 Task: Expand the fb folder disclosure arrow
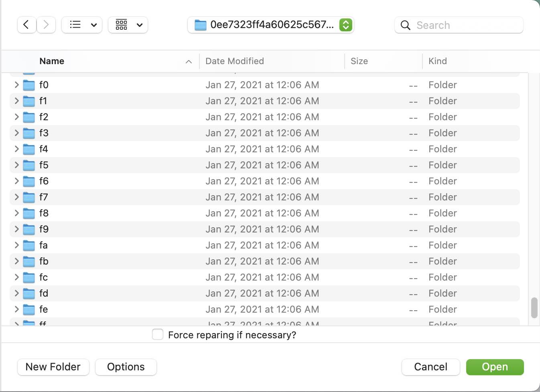tap(16, 261)
